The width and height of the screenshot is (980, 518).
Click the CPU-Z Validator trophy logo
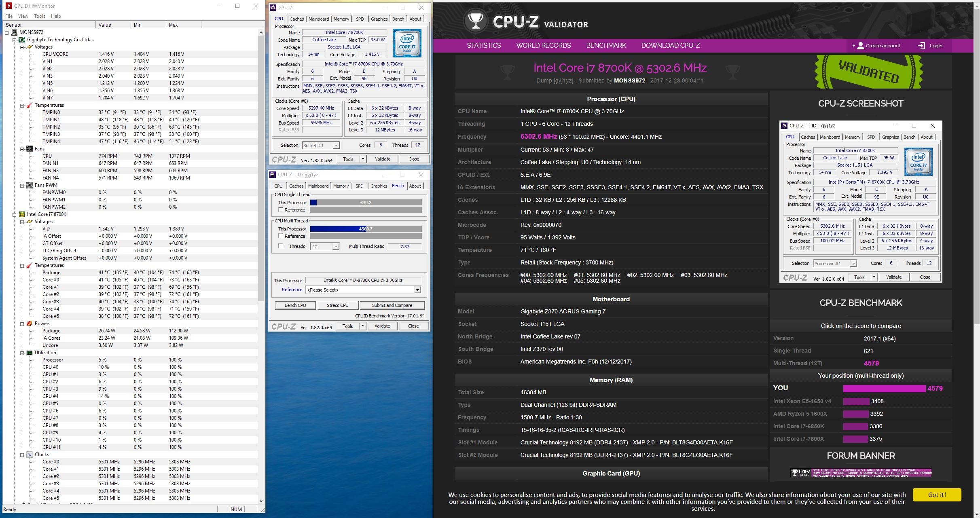click(x=475, y=20)
